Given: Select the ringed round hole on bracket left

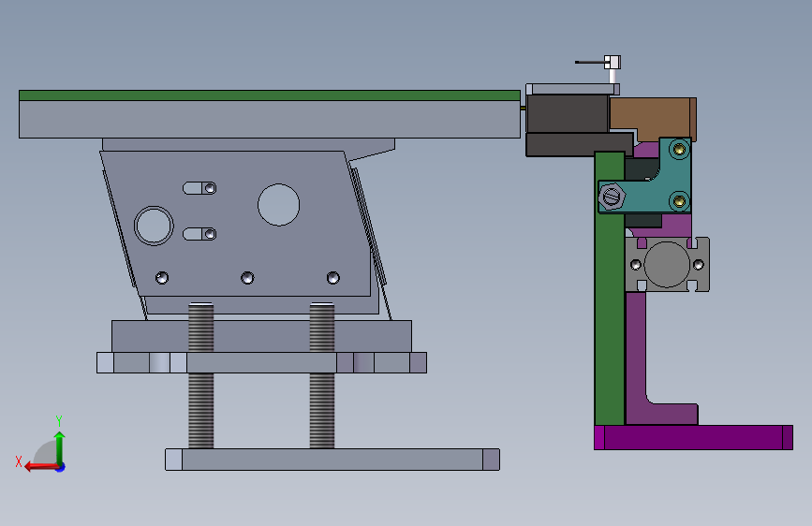Looking at the screenshot, I should [154, 226].
